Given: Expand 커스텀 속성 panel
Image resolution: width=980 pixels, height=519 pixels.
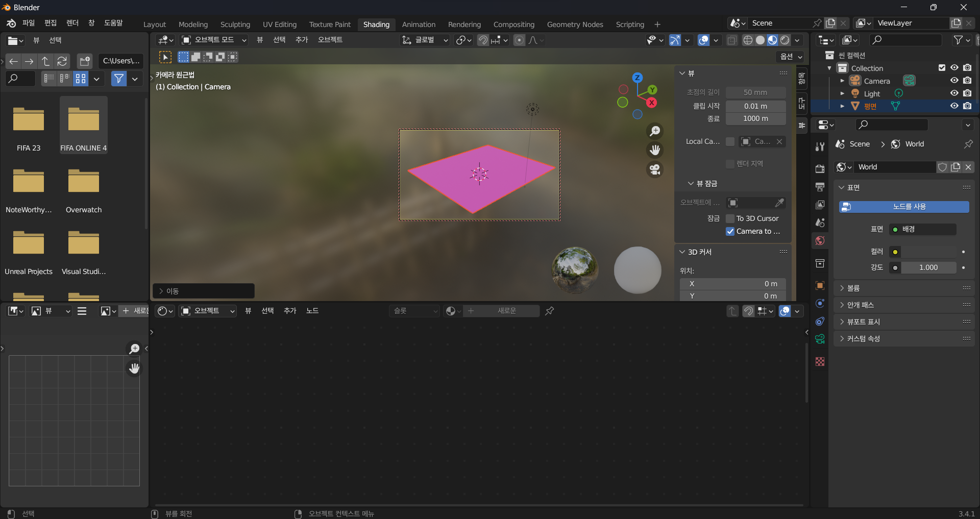Looking at the screenshot, I should 904,339.
